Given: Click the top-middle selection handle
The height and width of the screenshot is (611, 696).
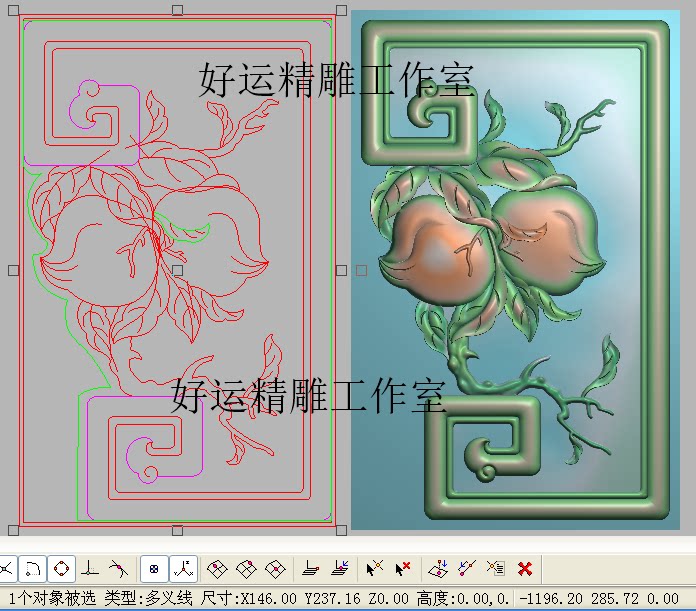Looking at the screenshot, I should [x=178, y=10].
